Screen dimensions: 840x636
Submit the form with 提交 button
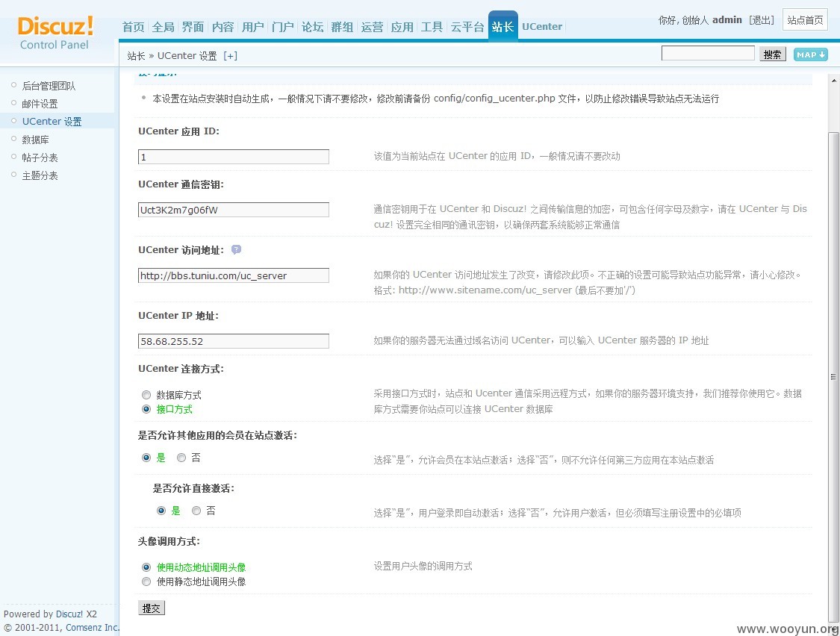(151, 608)
